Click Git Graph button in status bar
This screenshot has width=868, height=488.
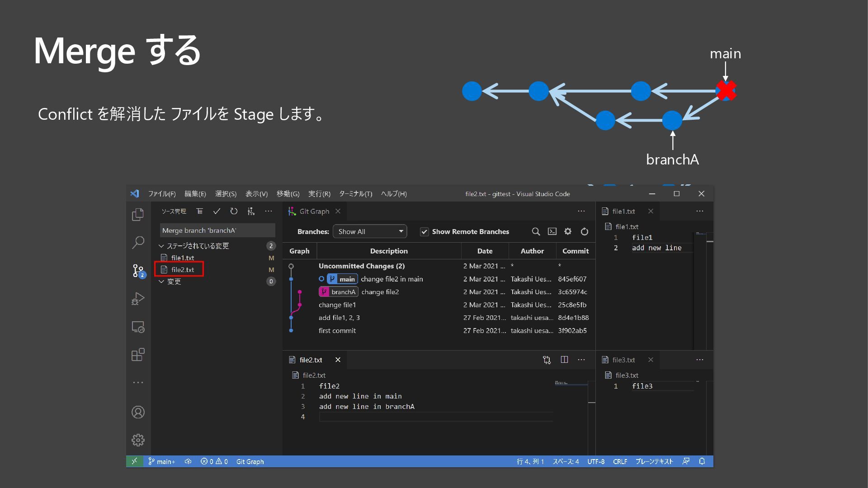[250, 461]
